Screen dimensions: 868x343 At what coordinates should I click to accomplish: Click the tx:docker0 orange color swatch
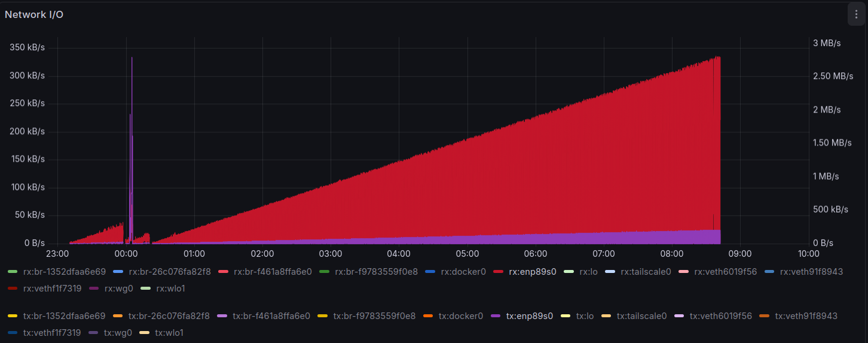429,315
